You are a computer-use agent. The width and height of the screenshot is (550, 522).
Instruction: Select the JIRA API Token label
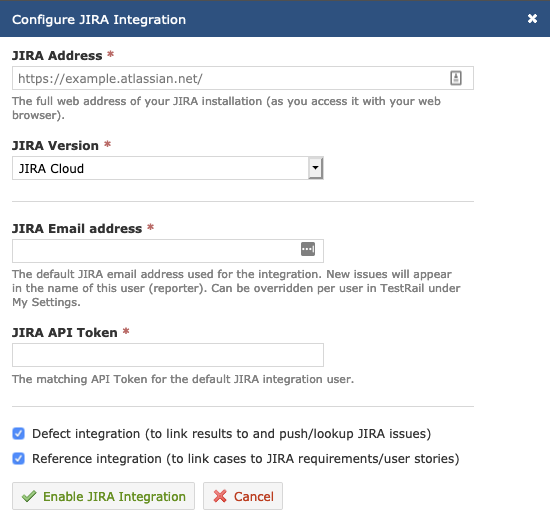65,332
